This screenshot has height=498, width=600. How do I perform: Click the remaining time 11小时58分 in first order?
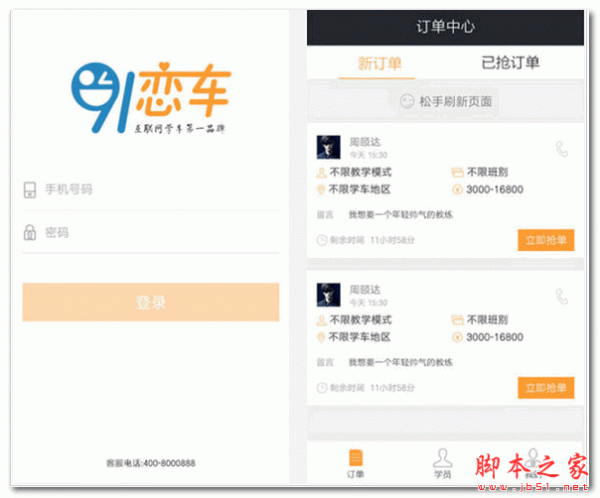click(393, 240)
